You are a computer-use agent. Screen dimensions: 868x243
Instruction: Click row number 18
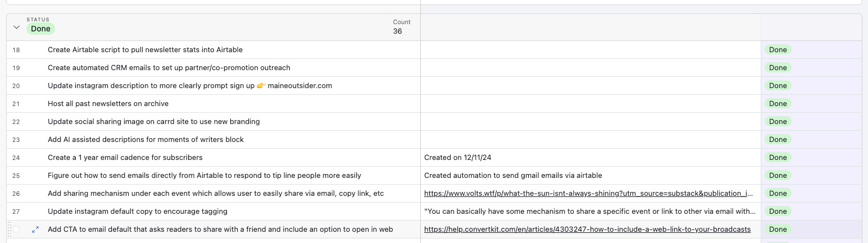pos(16,50)
